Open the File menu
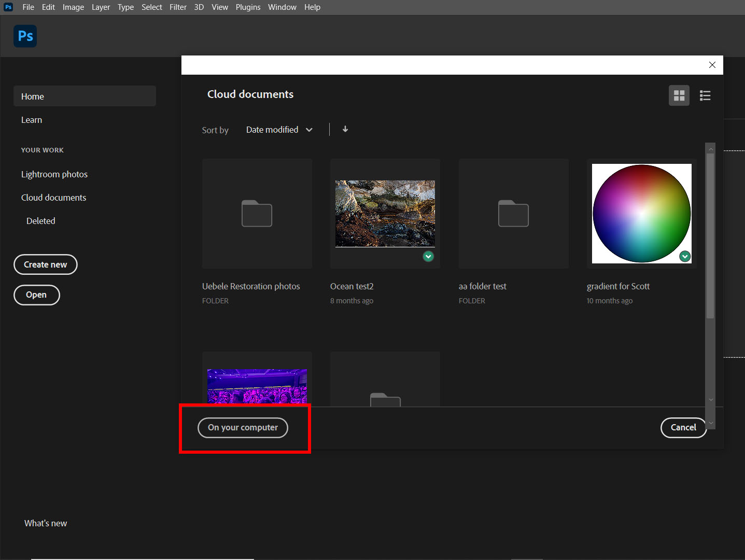This screenshot has height=560, width=745. coord(28,7)
